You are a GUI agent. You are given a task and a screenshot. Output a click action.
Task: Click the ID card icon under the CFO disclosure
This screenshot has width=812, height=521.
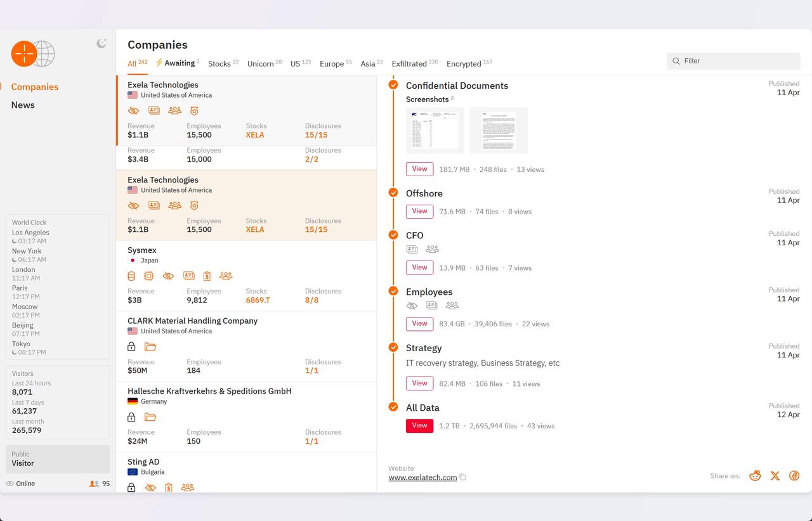(412, 249)
